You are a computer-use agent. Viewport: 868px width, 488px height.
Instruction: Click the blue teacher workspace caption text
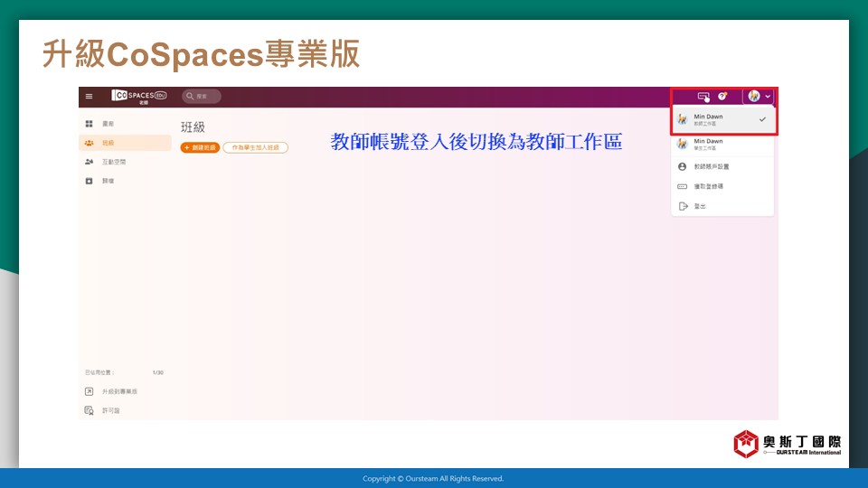click(476, 142)
